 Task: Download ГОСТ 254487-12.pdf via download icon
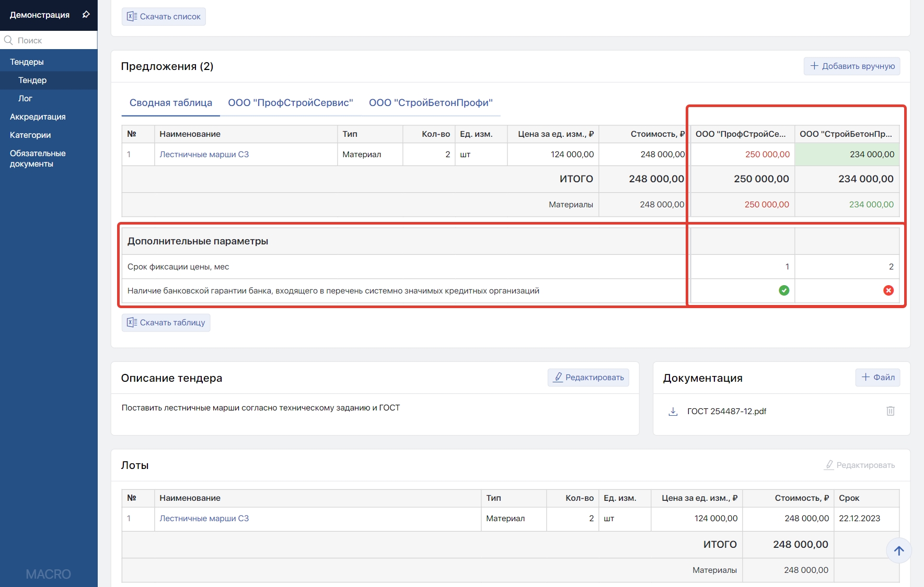coord(673,412)
